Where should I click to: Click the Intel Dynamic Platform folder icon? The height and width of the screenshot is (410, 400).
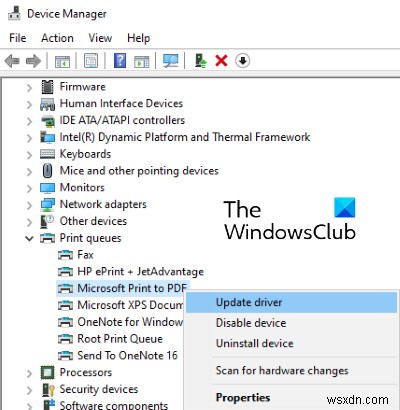pos(47,137)
